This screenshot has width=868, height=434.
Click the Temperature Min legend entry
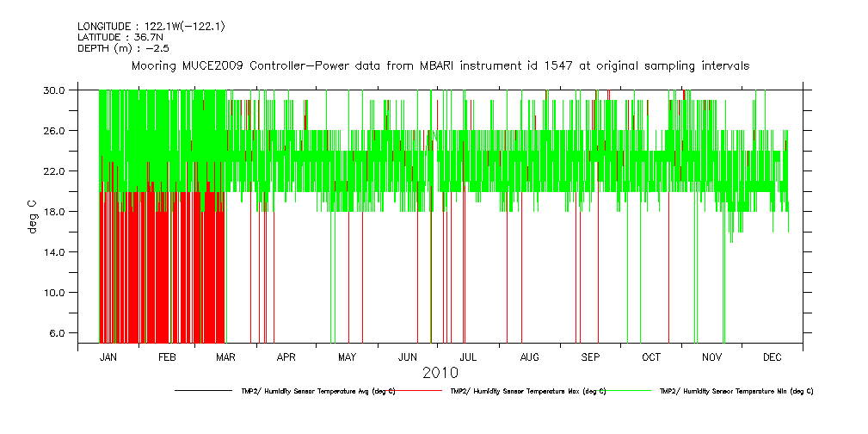(736, 391)
